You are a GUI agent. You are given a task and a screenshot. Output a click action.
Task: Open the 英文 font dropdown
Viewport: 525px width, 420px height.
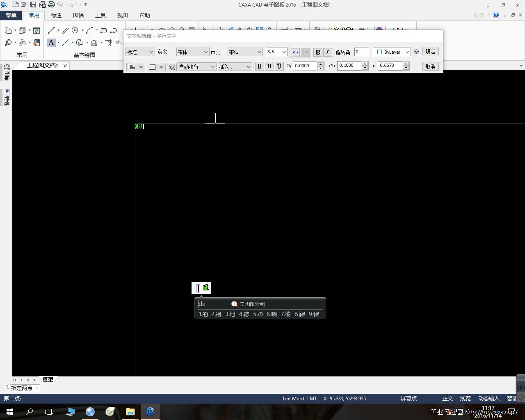192,52
